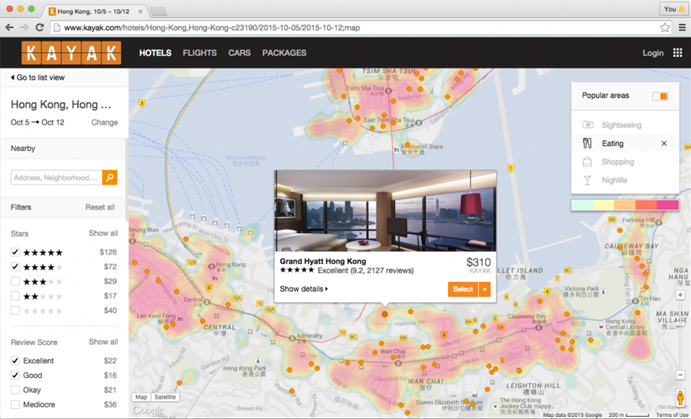The image size is (691, 419).
Task: Click Show all for Stars
Action: [x=103, y=233]
